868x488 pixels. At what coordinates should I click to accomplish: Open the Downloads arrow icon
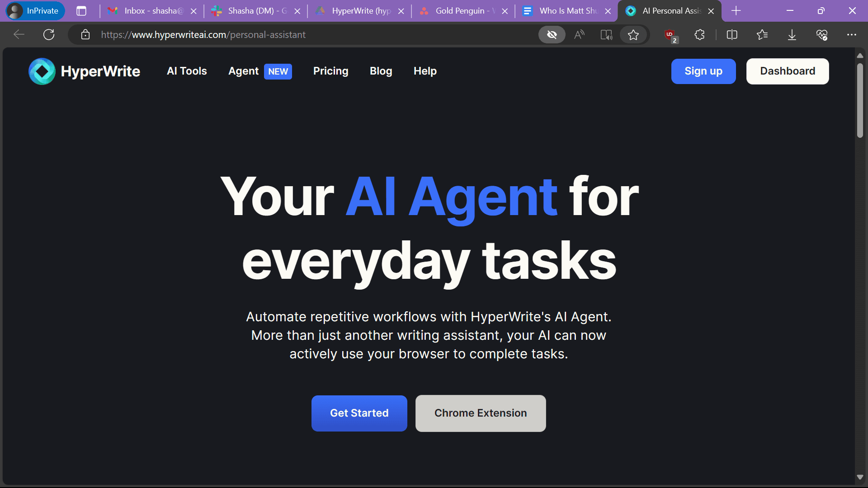click(x=792, y=35)
